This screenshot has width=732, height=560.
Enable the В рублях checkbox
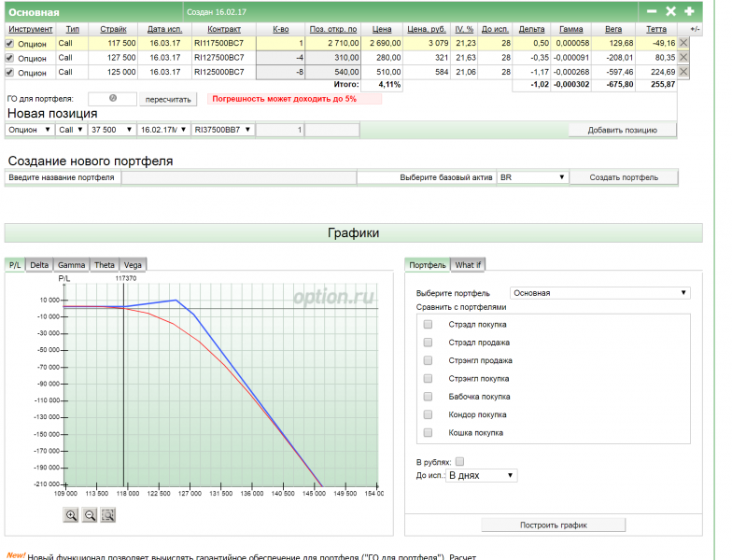click(x=459, y=461)
